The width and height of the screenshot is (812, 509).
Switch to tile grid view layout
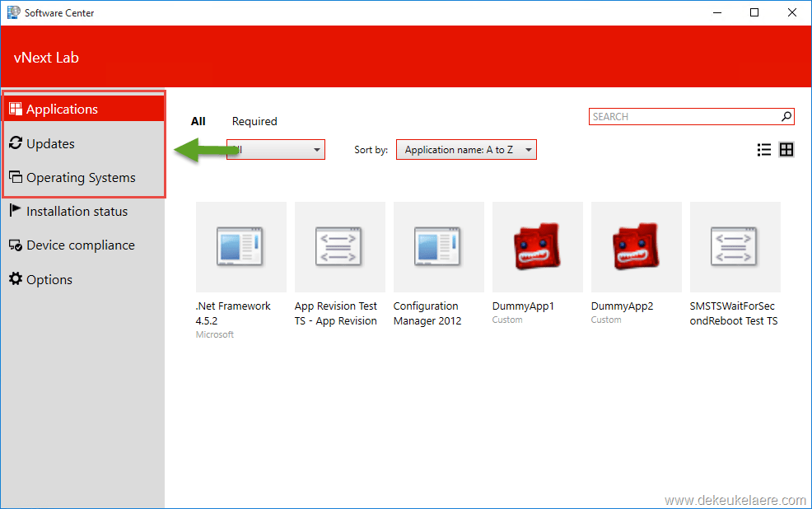point(786,150)
